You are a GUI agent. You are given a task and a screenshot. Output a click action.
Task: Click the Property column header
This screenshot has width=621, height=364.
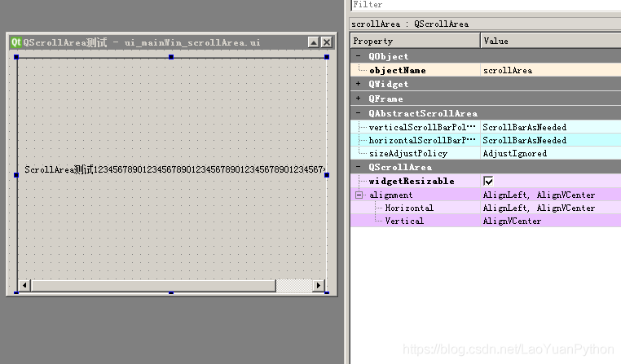tap(415, 41)
